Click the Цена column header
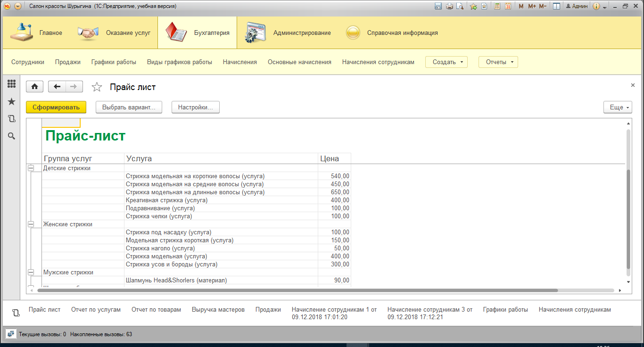 [x=334, y=158]
